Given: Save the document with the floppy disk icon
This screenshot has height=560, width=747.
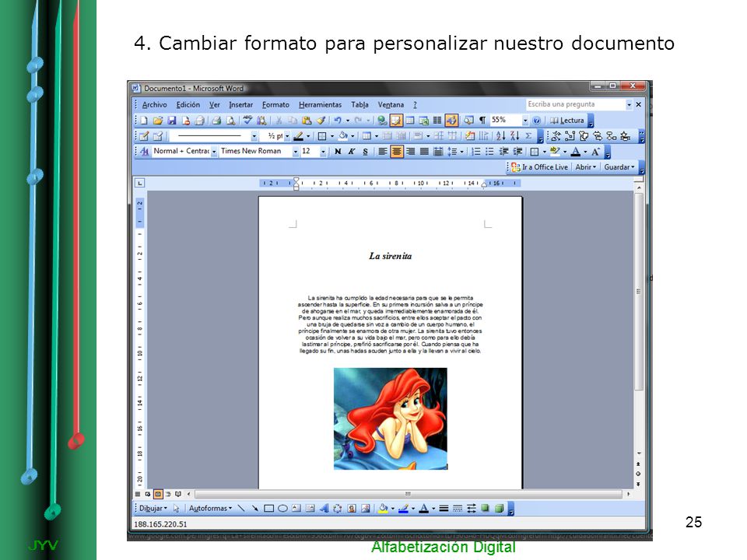Looking at the screenshot, I should coord(172,121).
